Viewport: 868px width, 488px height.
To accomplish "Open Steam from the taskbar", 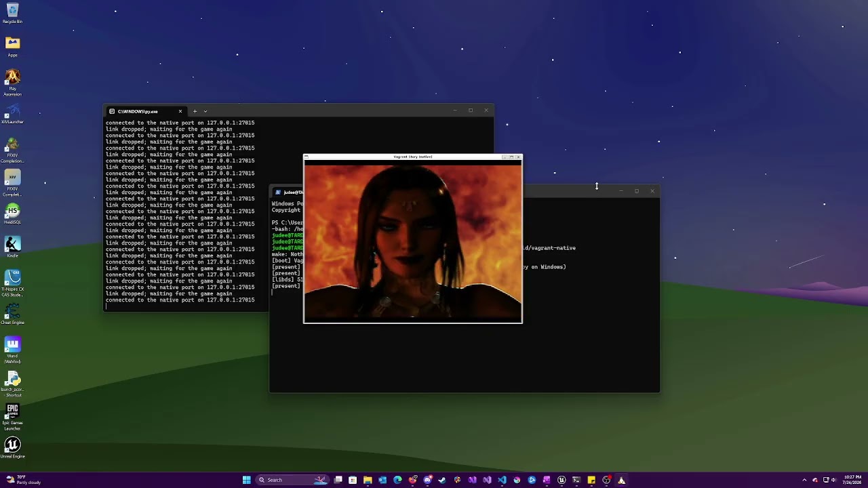I will pos(442,480).
